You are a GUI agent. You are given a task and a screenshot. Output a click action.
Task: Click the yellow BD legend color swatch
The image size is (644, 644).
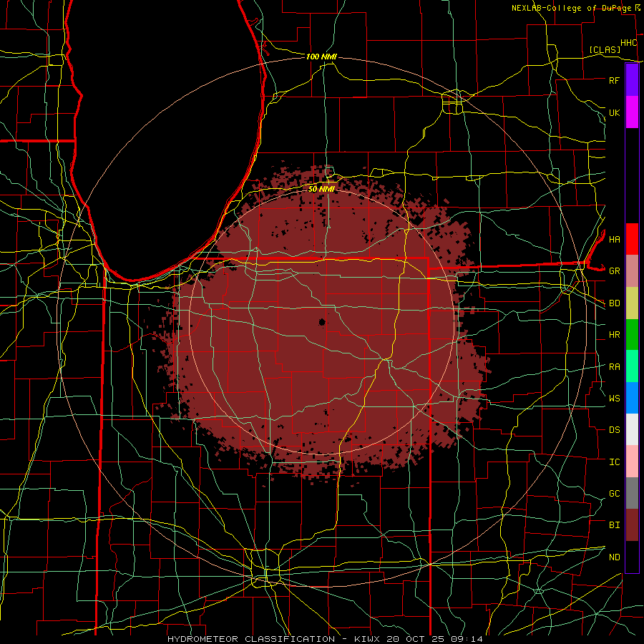tap(632, 303)
